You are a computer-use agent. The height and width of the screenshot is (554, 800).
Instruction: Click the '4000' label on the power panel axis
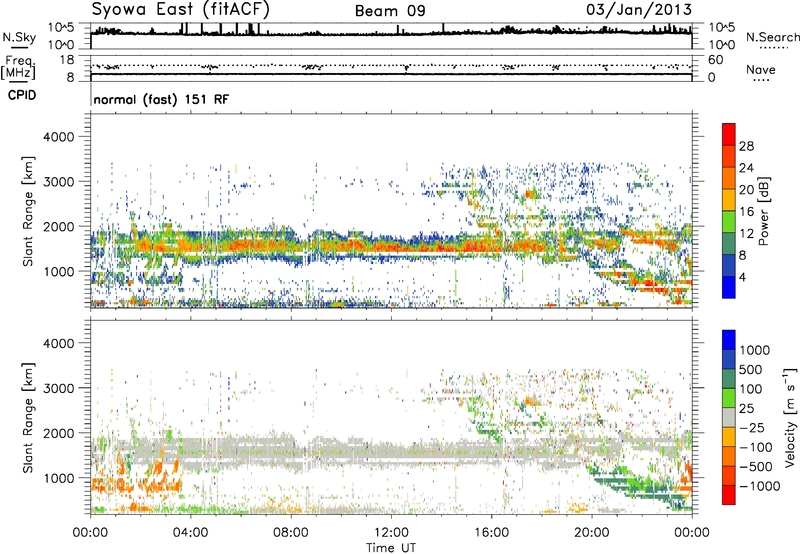coord(58,137)
